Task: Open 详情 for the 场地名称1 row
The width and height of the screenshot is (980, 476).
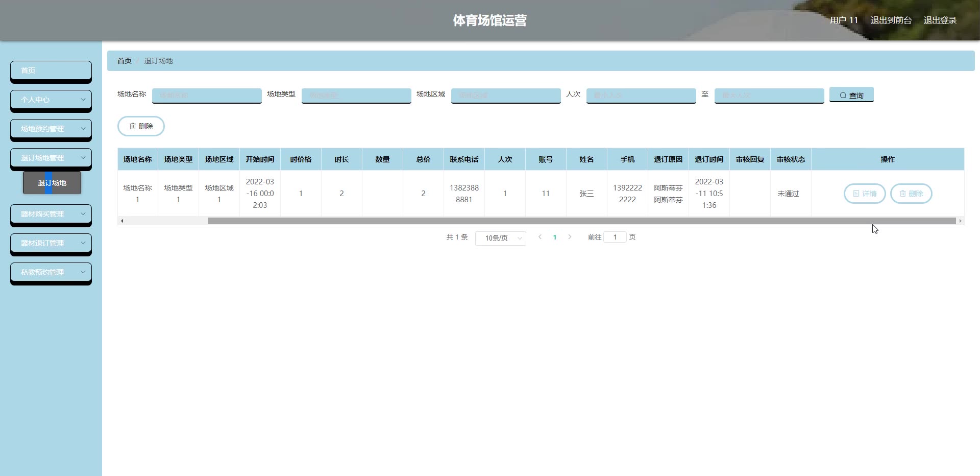Action: pyautogui.click(x=865, y=194)
